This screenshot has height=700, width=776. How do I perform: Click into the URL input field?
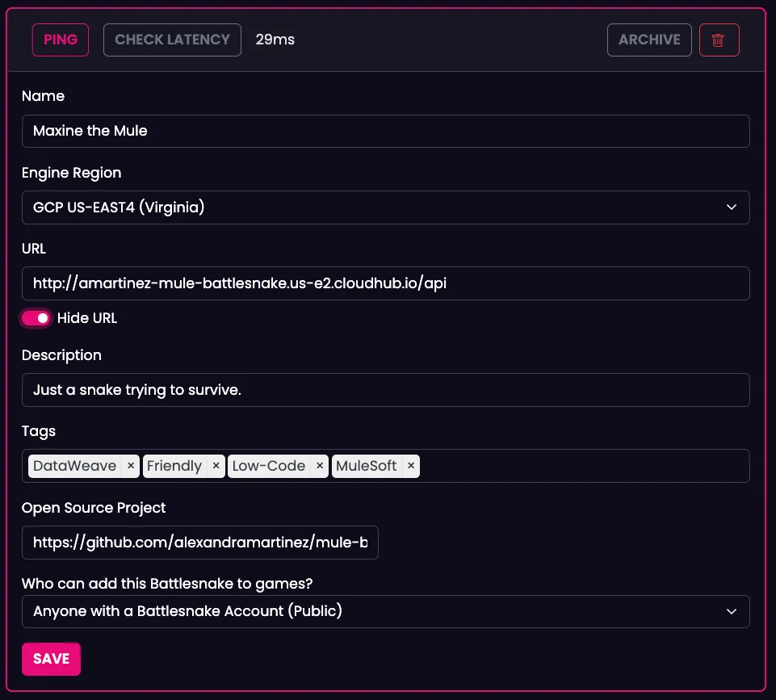coord(385,283)
